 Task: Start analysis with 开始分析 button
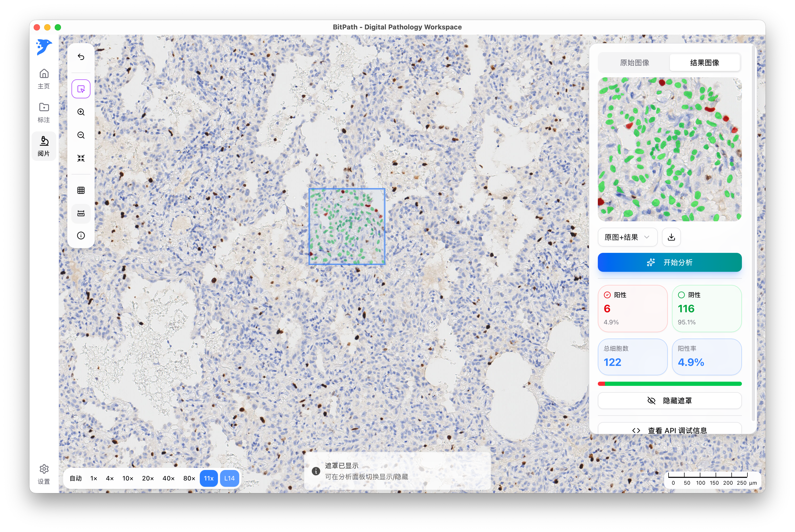point(669,262)
